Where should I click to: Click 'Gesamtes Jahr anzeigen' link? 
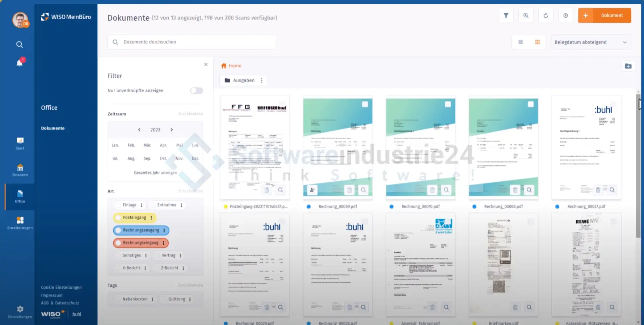(155, 173)
